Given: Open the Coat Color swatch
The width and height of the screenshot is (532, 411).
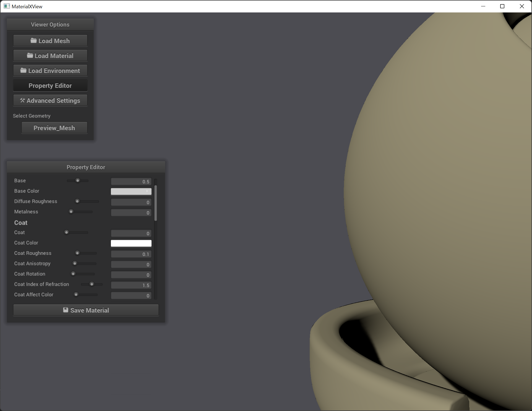Looking at the screenshot, I should coord(131,243).
